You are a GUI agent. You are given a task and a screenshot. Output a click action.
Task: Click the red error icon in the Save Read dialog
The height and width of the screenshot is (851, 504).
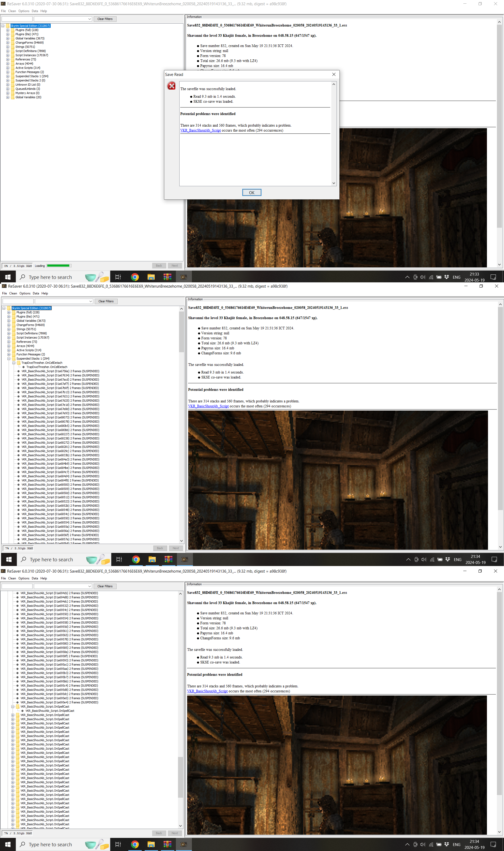171,86
